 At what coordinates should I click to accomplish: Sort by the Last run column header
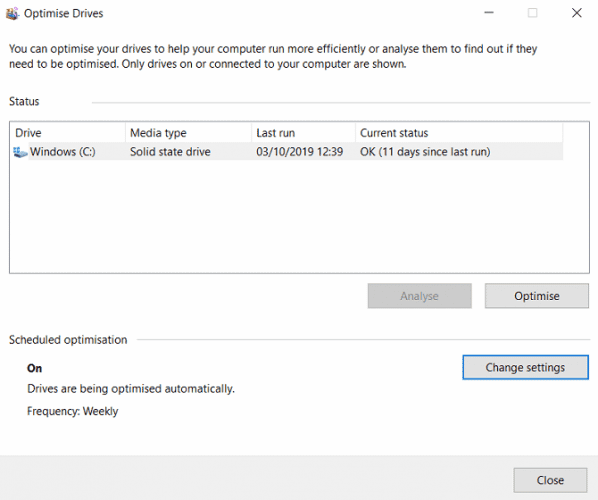click(x=304, y=133)
